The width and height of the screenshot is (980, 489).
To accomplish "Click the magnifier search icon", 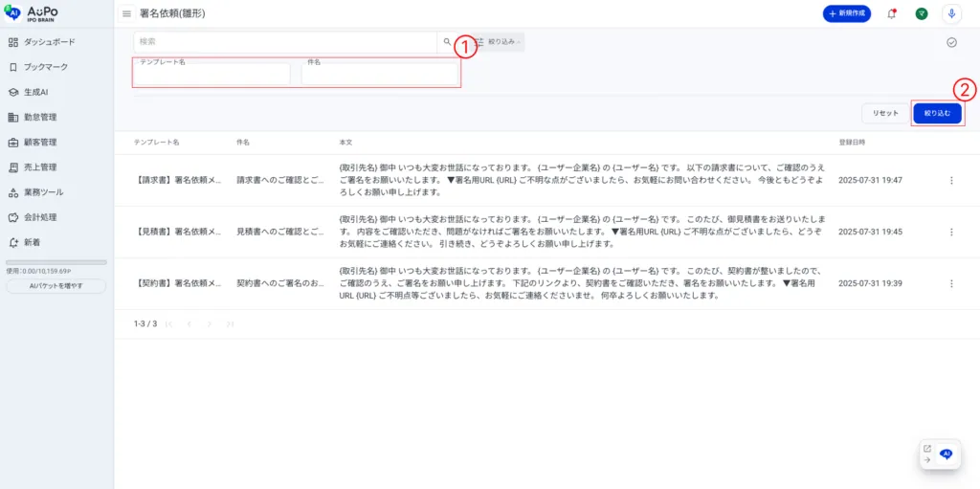I will (447, 42).
